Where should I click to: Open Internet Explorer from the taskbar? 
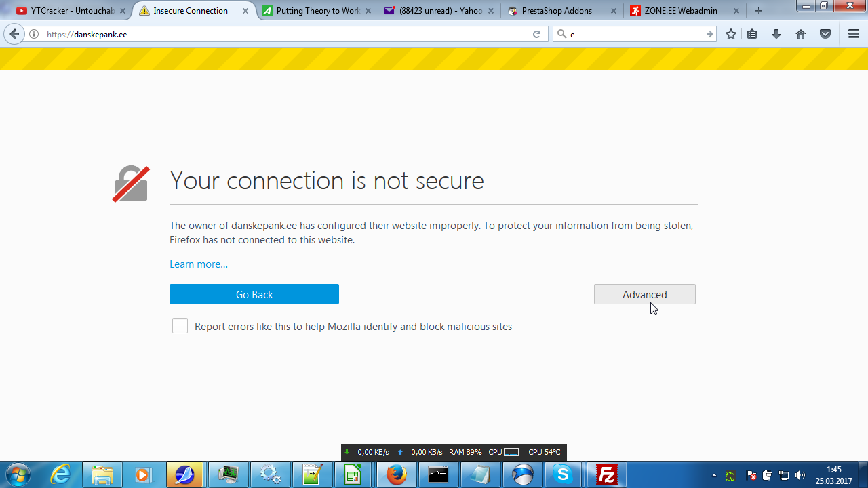coord(60,474)
